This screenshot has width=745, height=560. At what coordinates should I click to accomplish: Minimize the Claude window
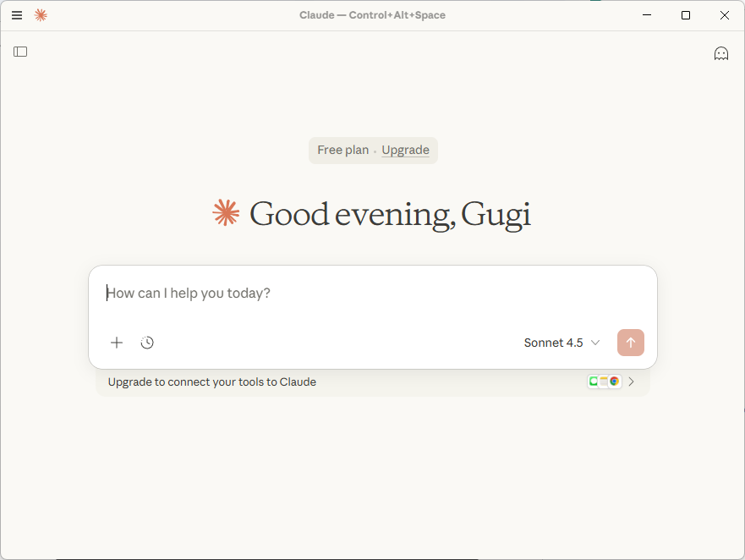pyautogui.click(x=646, y=15)
